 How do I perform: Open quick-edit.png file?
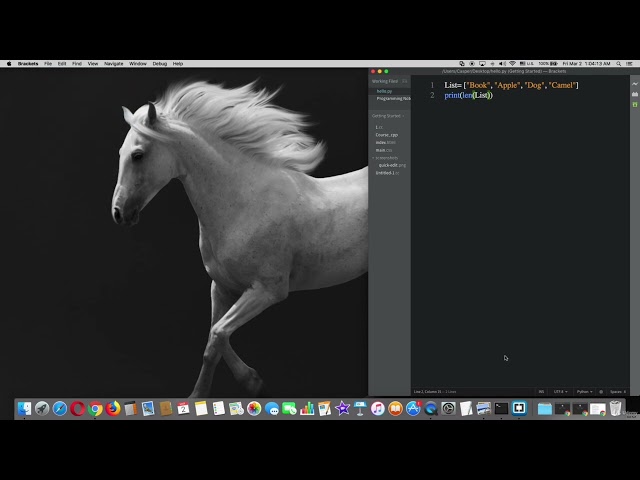click(392, 165)
